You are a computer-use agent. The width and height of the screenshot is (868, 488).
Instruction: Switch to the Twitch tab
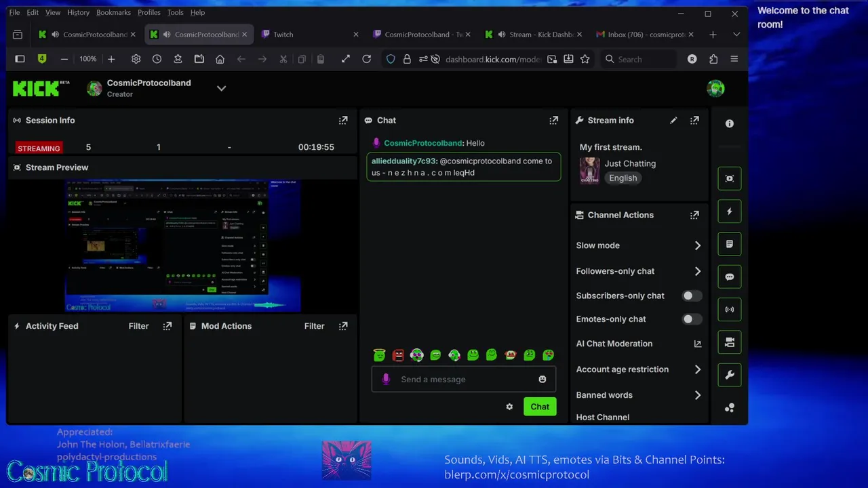pyautogui.click(x=310, y=35)
